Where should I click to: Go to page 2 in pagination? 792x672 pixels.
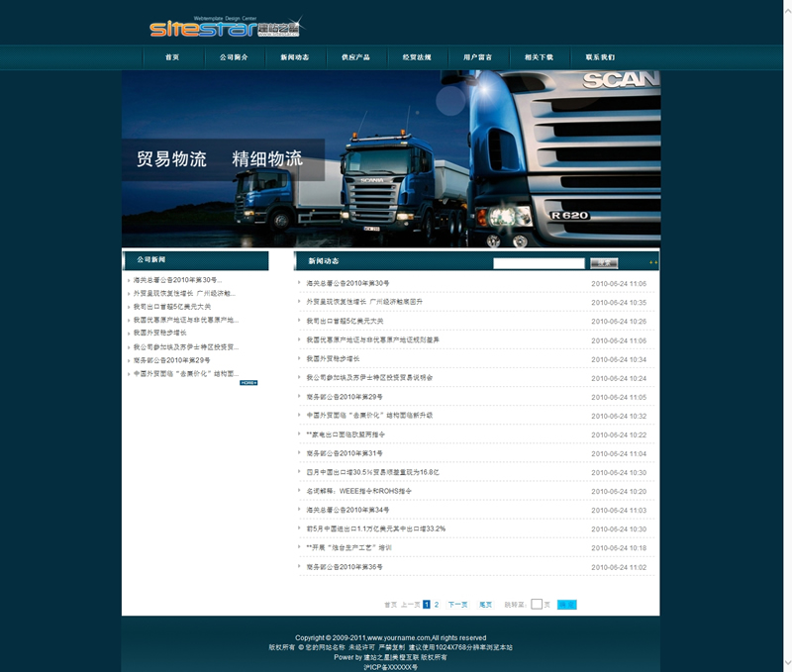[x=437, y=604]
